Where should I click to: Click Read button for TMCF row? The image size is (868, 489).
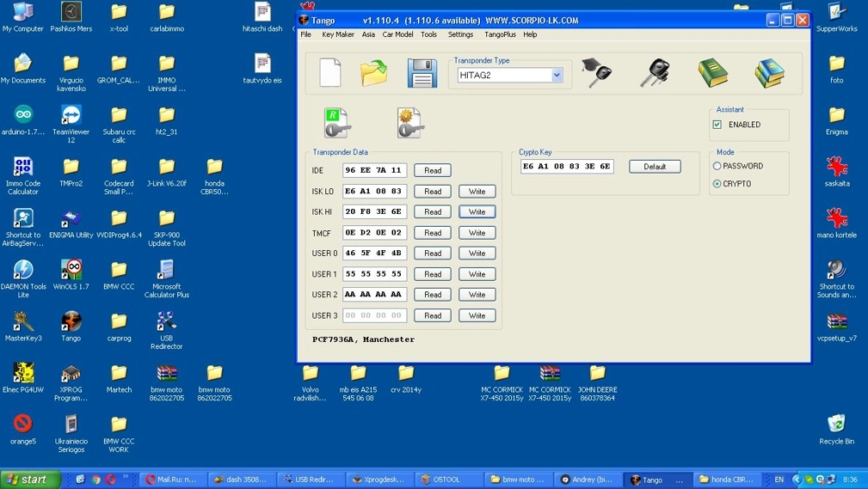point(433,233)
